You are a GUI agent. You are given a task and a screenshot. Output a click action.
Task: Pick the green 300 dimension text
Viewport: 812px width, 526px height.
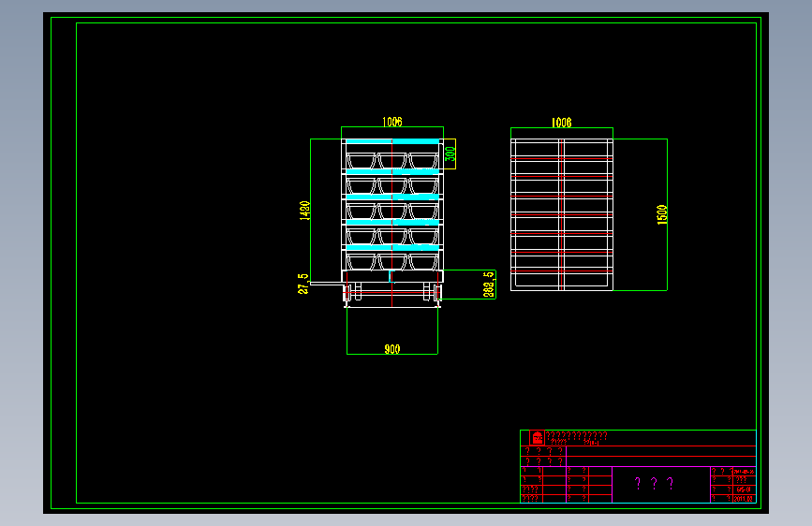pyautogui.click(x=450, y=153)
